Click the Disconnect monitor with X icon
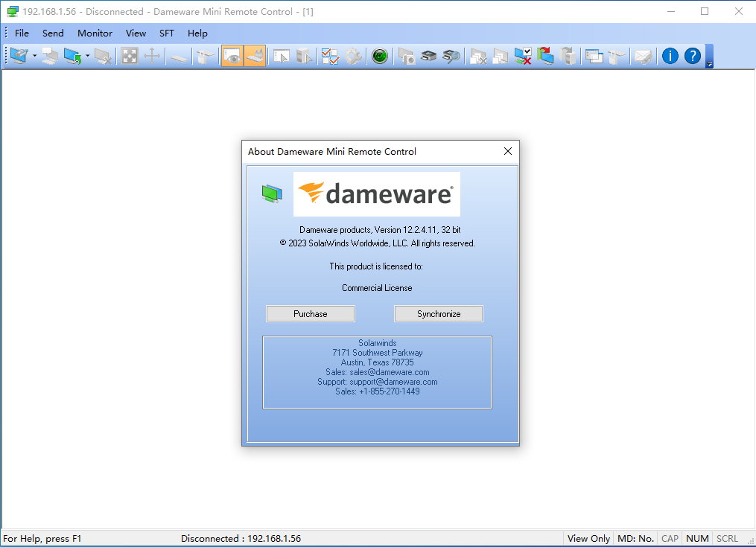This screenshot has height=547, width=756. (x=103, y=56)
